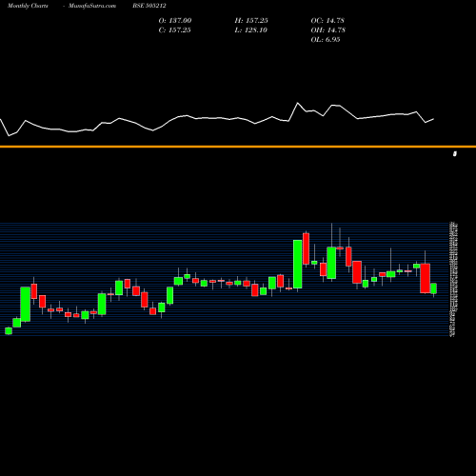Click the MunafaSutra.com label
The image size is (476, 476).
pyautogui.click(x=92, y=6)
